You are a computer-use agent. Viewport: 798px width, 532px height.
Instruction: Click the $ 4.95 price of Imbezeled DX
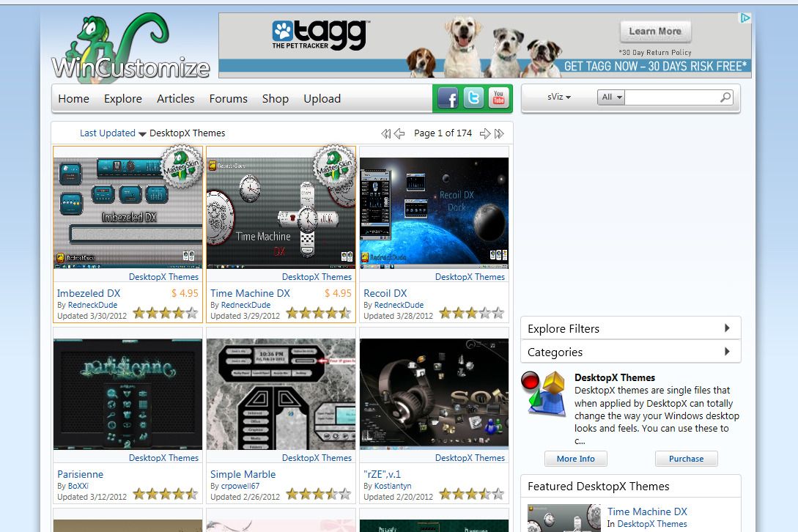(x=185, y=293)
